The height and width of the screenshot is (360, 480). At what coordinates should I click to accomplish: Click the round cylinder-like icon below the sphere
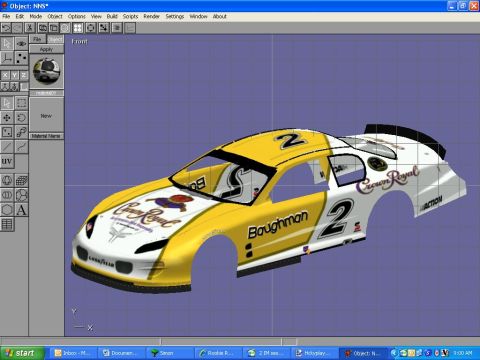pos(7,195)
